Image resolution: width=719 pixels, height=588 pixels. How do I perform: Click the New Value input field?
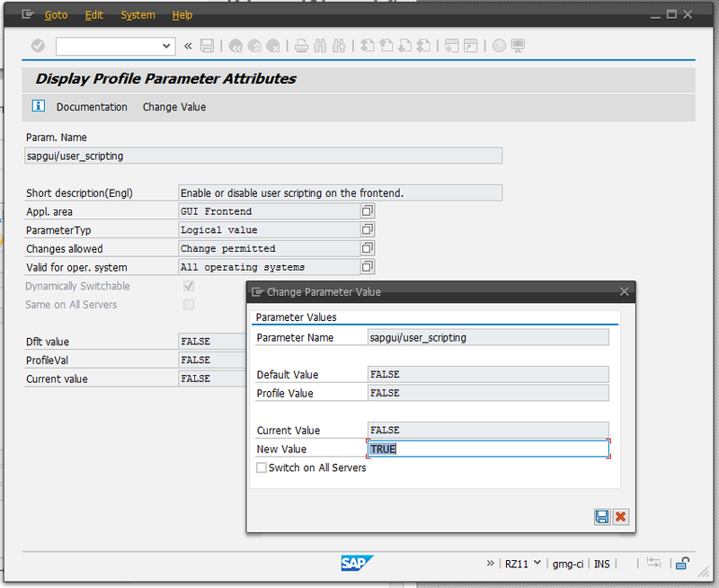pos(488,449)
